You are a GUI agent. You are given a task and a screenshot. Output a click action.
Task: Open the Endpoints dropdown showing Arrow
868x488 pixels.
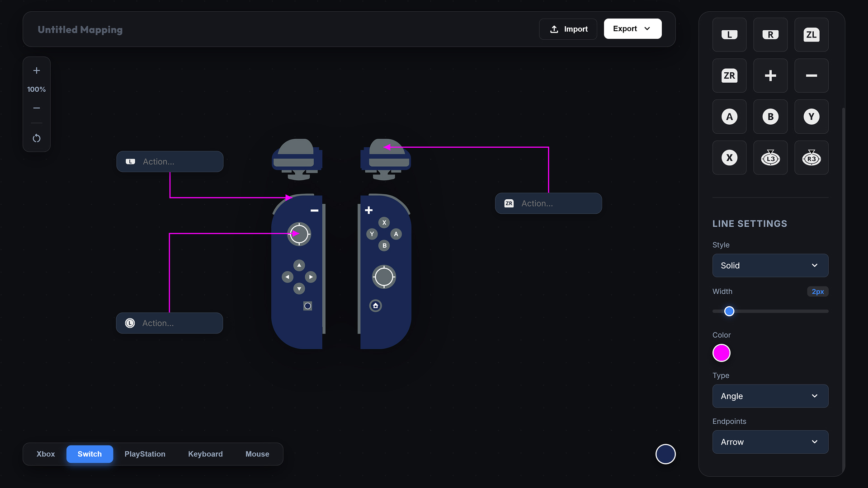coord(770,442)
